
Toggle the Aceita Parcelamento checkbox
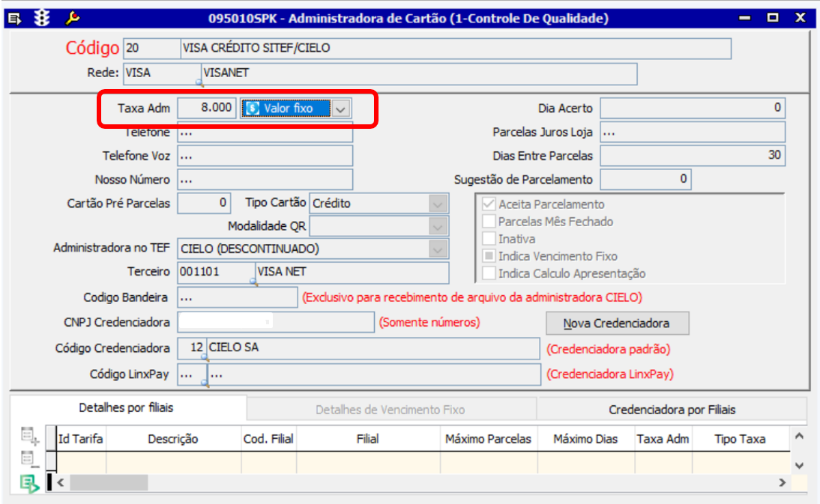click(x=489, y=204)
